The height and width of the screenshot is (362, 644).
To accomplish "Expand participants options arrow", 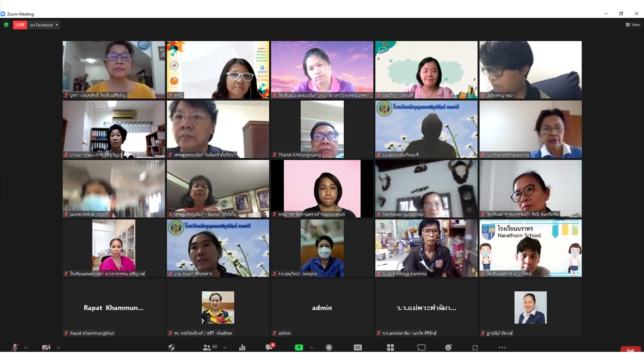I will point(225,347).
